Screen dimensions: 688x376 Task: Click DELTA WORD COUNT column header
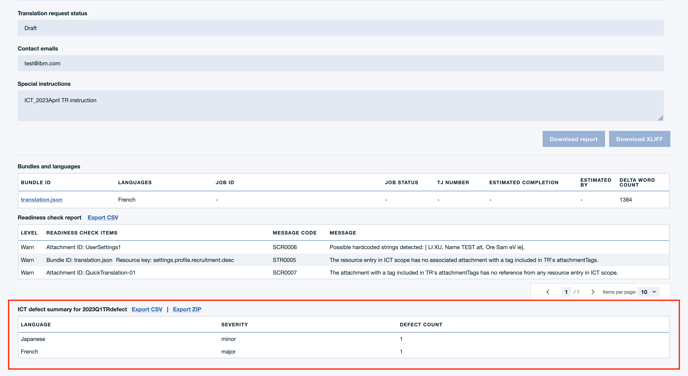[x=637, y=183]
